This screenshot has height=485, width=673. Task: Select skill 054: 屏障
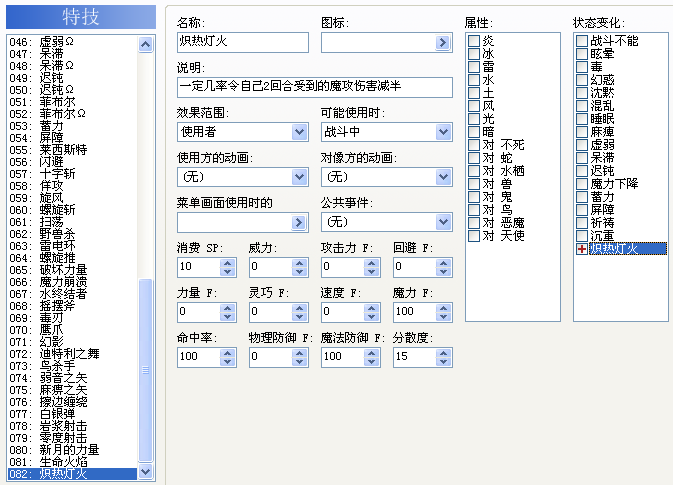[x=72, y=138]
